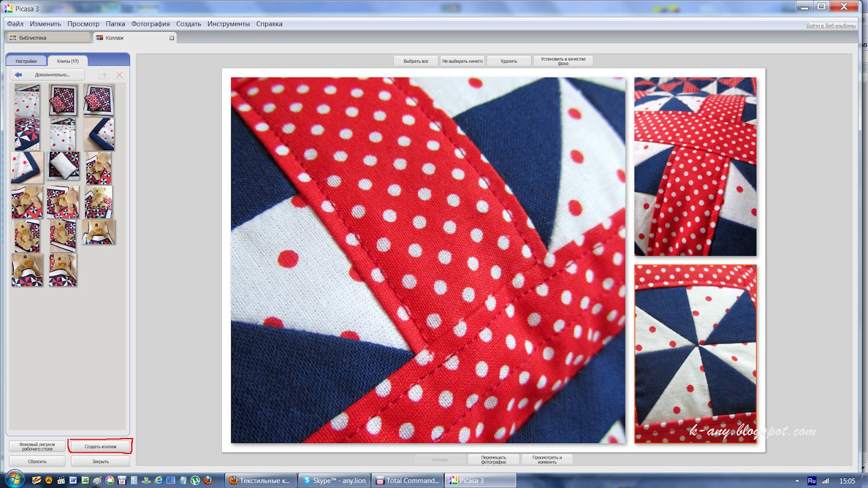Click the Закрыть button

(x=100, y=461)
